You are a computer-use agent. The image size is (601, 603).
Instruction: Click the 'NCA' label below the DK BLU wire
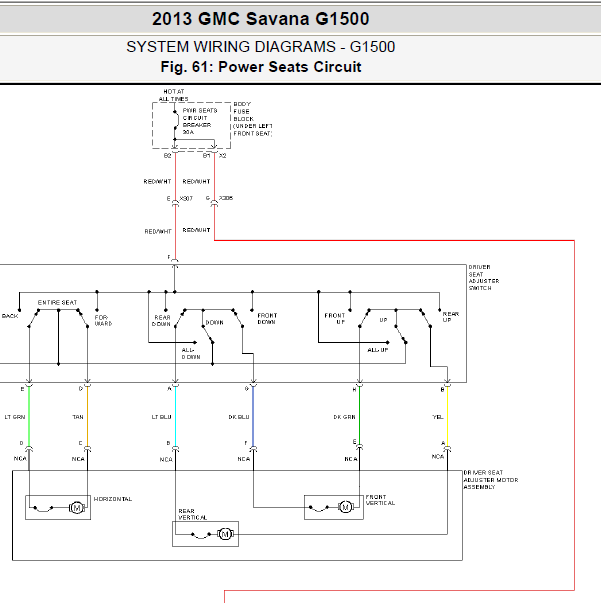point(243,459)
